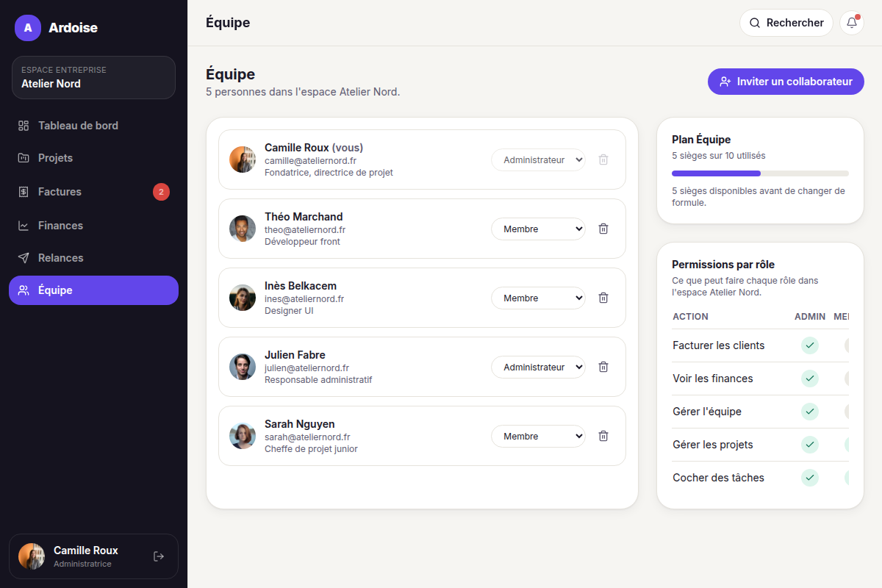Click the red Factures badge showing 2
882x588 pixels.
[161, 192]
